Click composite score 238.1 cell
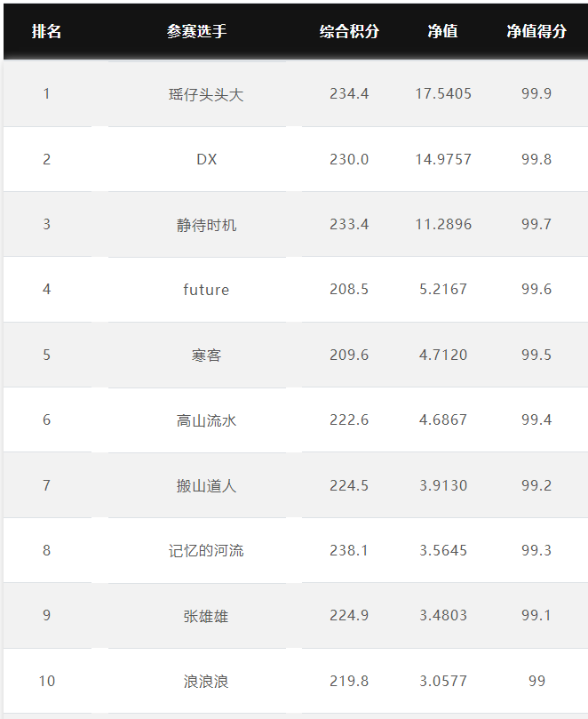This screenshot has height=719, width=588. (349, 550)
